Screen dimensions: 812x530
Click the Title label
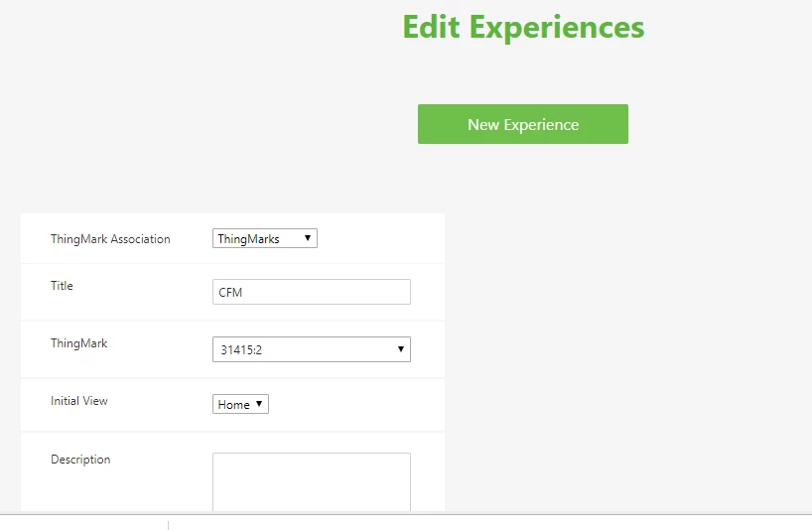tap(62, 286)
